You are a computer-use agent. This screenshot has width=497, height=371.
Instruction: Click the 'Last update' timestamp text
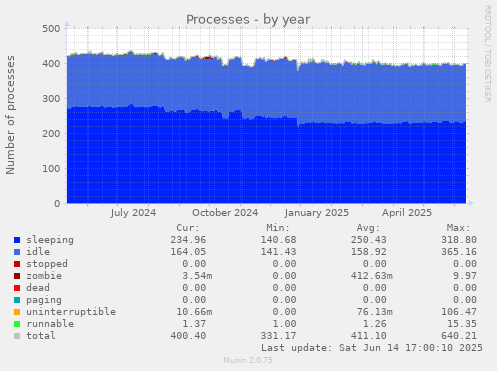pos(372,348)
